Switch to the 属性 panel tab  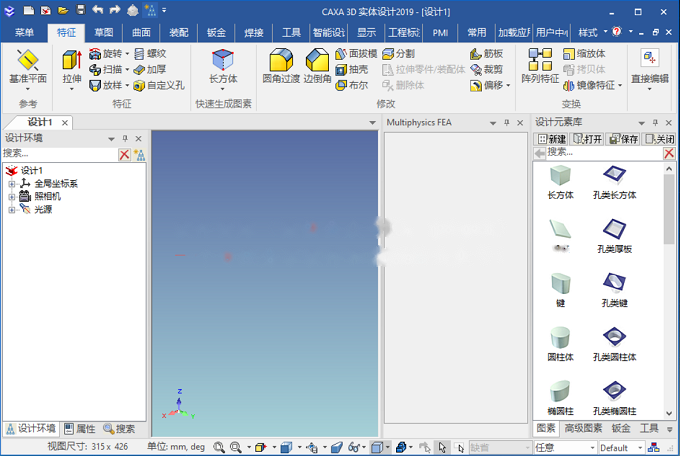pyautogui.click(x=80, y=429)
